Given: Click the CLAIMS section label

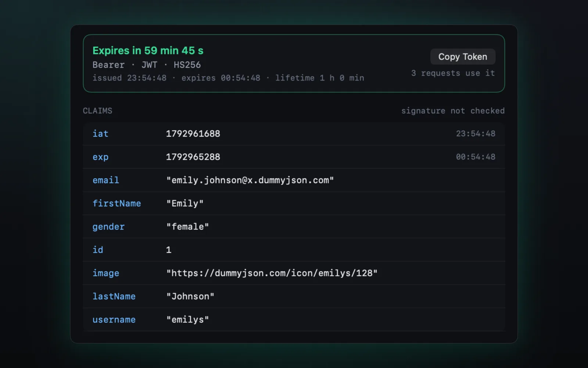Looking at the screenshot, I should (97, 111).
